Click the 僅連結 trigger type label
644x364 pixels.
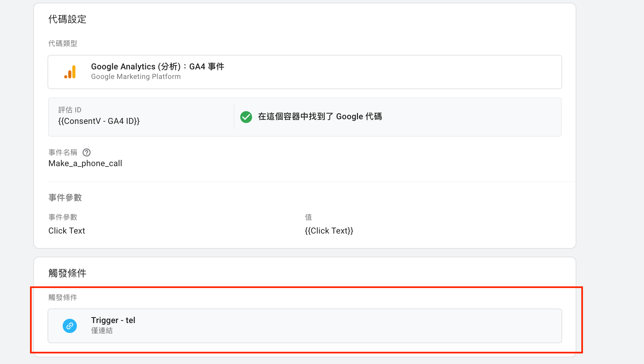point(102,331)
